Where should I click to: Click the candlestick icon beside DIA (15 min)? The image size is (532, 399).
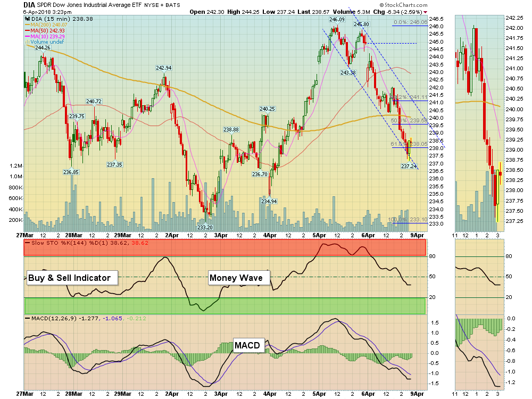[x=28, y=19]
